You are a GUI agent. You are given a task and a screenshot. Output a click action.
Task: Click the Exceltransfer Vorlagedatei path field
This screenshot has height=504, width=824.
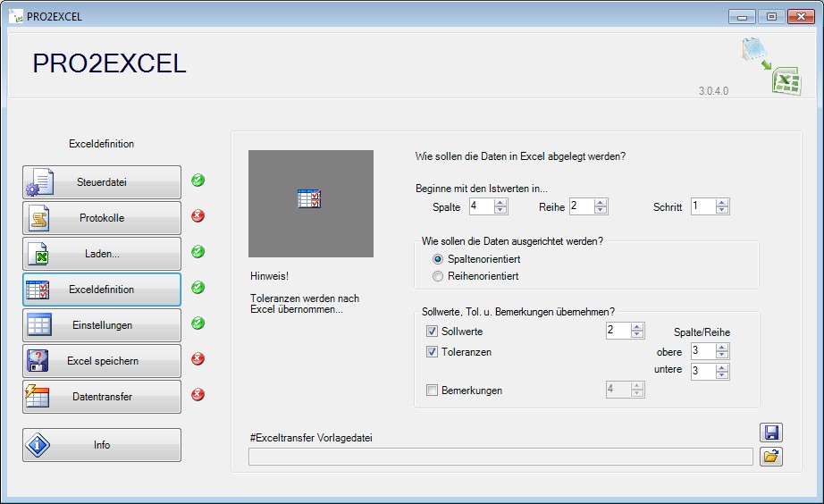coord(500,457)
